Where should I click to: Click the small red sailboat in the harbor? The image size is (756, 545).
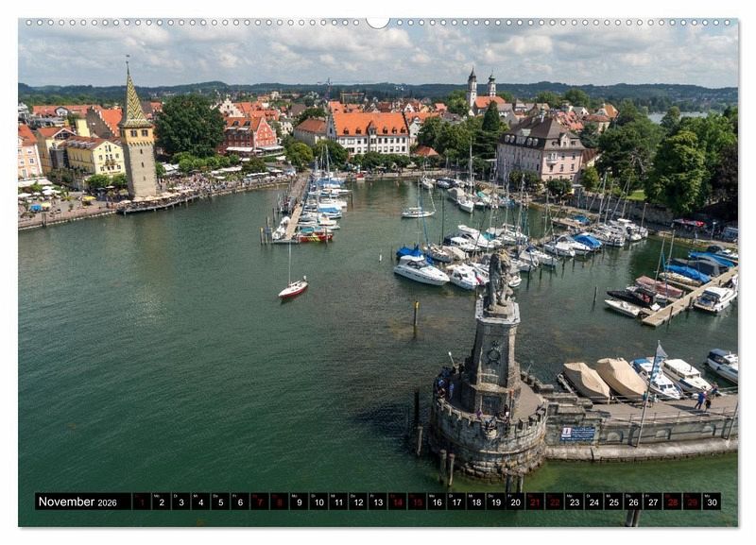click(x=293, y=288)
